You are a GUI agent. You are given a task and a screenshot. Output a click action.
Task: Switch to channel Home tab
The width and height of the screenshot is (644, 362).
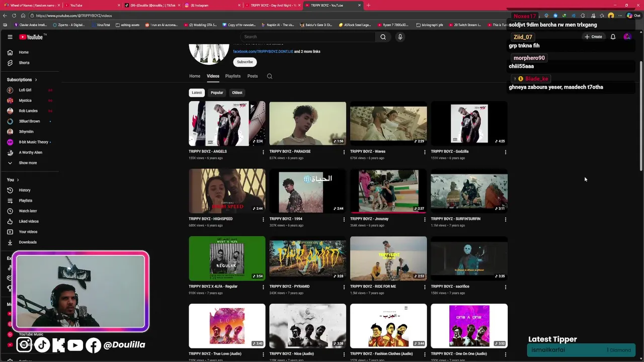click(x=195, y=76)
